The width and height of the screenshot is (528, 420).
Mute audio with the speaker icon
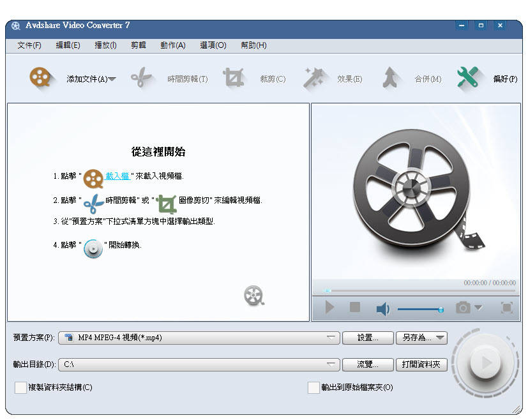point(382,309)
